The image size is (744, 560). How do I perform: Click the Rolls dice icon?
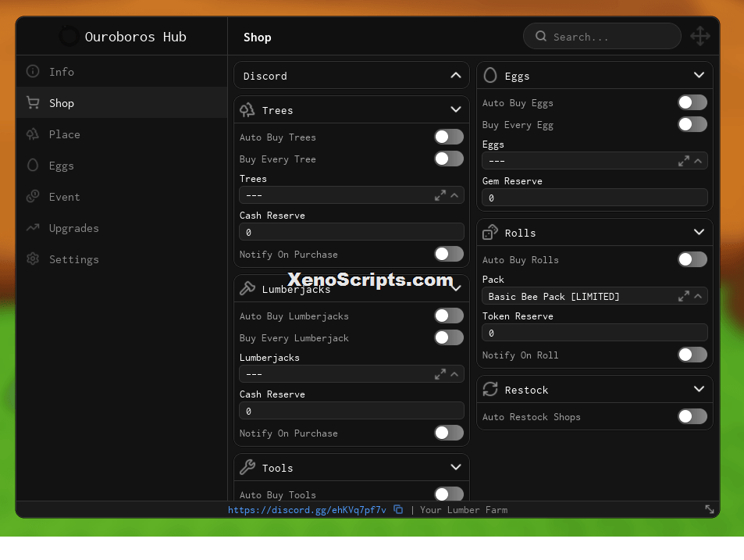click(490, 232)
